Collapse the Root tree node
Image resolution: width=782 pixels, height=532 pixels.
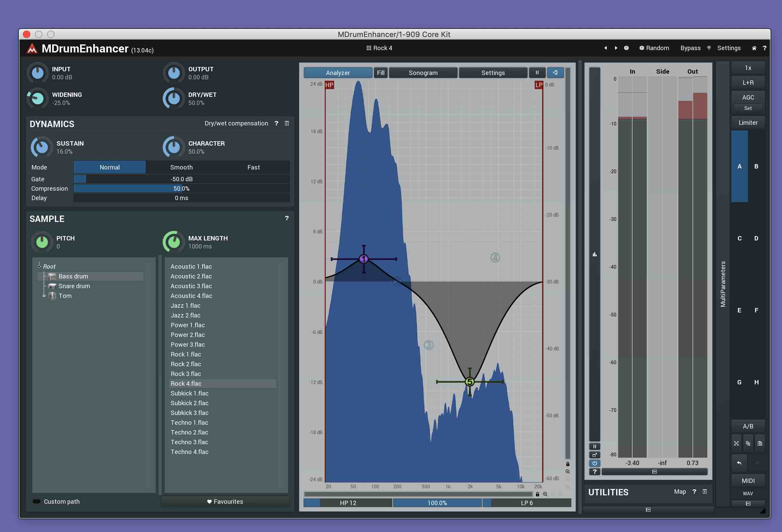tap(39, 266)
